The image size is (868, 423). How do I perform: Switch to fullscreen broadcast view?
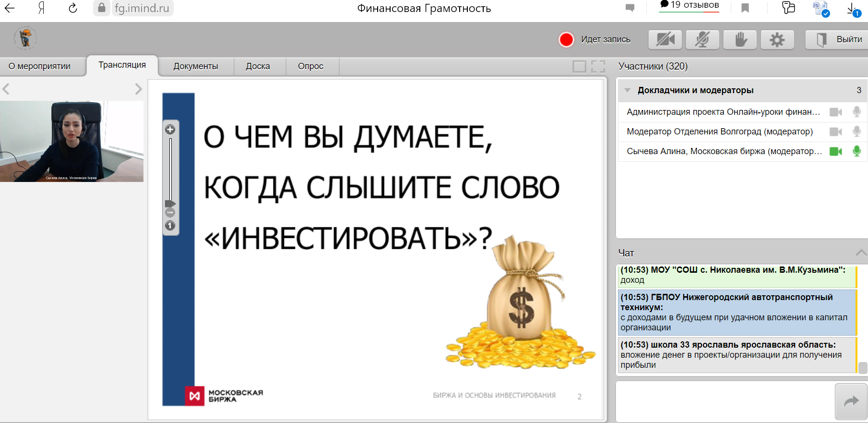(x=598, y=66)
